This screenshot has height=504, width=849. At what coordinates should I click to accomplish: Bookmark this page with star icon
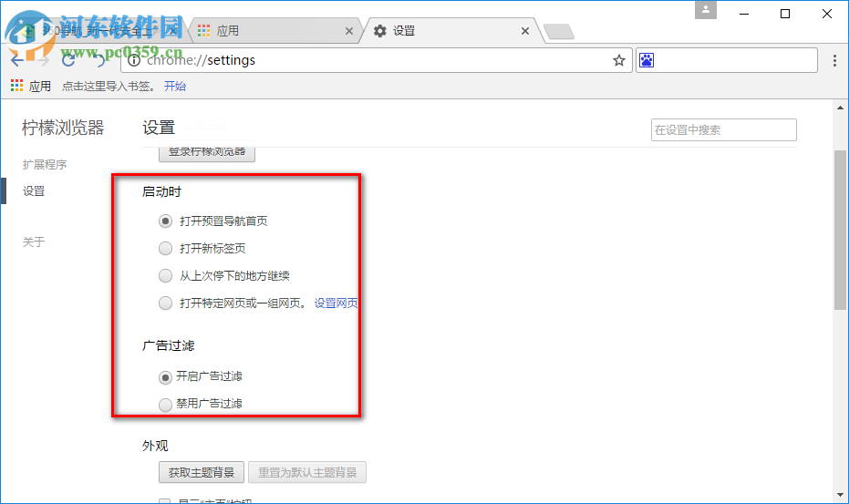[619, 60]
